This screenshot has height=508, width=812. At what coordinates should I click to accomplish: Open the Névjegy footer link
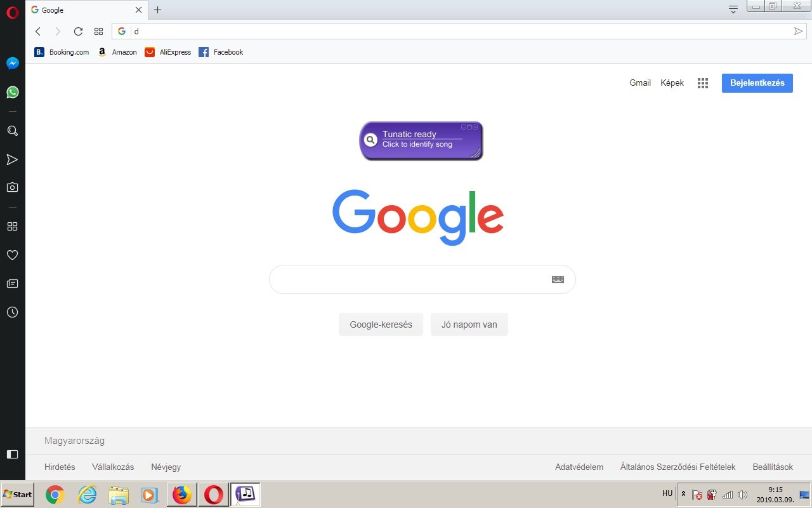166,467
